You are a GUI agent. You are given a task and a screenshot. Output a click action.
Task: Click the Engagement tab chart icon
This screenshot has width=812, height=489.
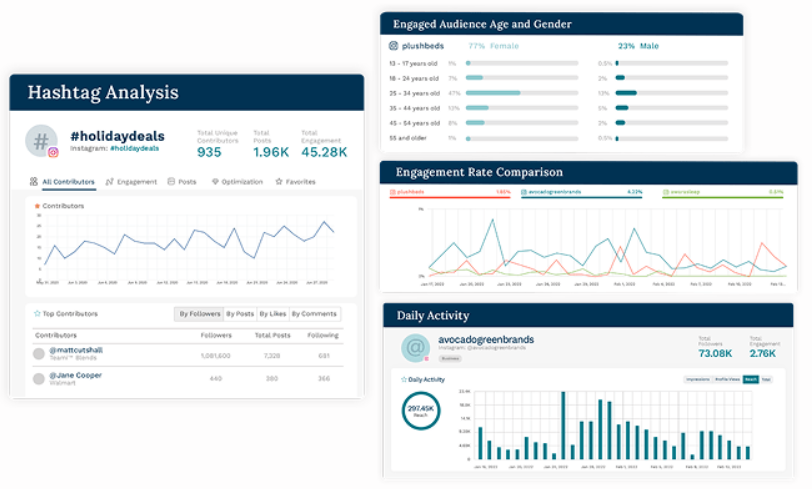pyautogui.click(x=109, y=182)
